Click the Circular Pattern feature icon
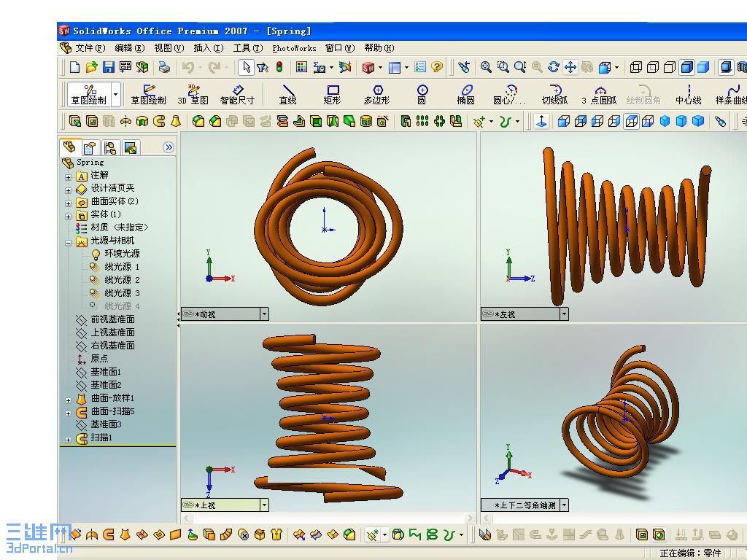Screen dimensions: 747x560 click(x=440, y=122)
